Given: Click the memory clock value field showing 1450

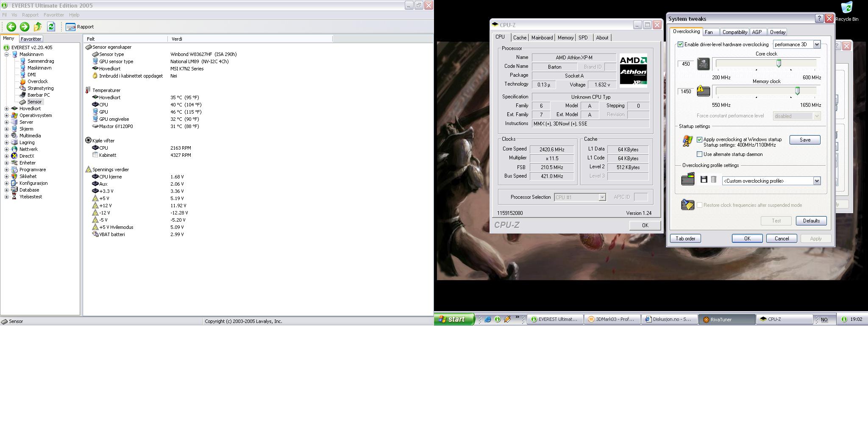Looking at the screenshot, I should pyautogui.click(x=686, y=92).
